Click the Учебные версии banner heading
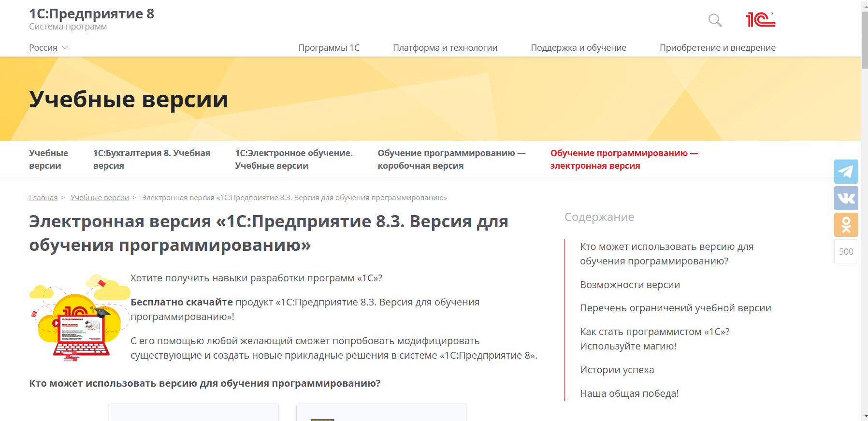This screenshot has width=868, height=421. (129, 99)
